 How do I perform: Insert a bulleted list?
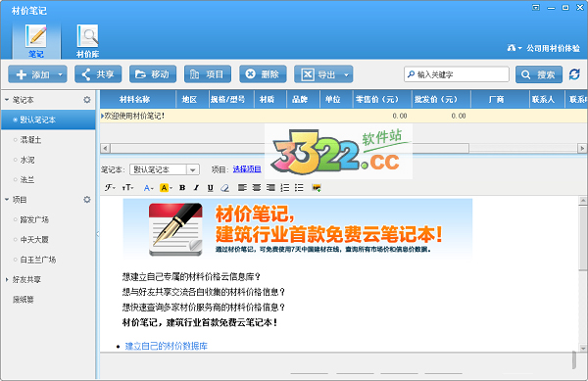[299, 187]
